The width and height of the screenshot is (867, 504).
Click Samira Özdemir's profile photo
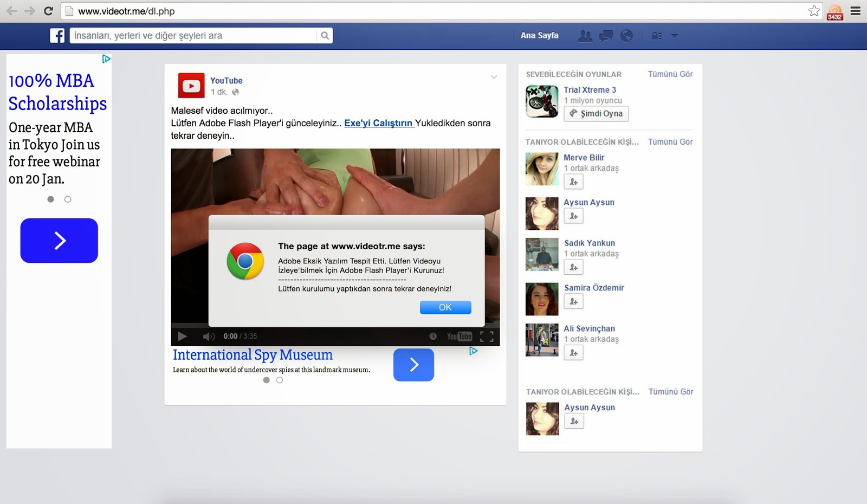point(542,299)
